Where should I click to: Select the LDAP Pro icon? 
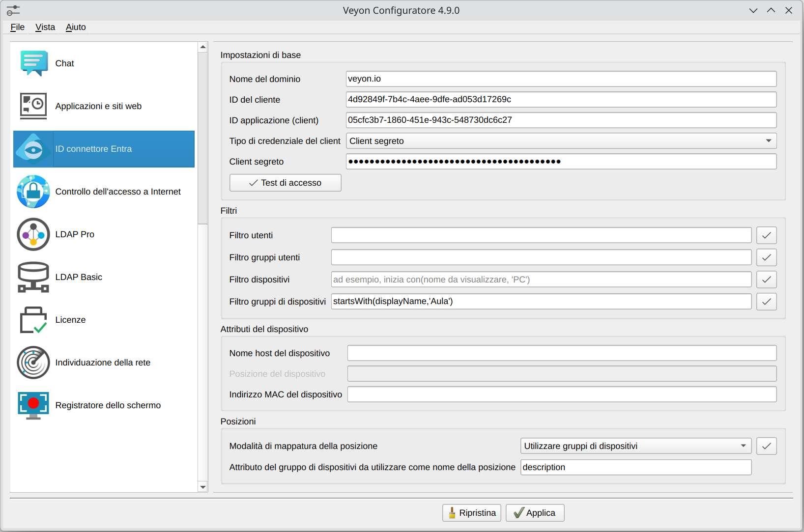(x=33, y=234)
